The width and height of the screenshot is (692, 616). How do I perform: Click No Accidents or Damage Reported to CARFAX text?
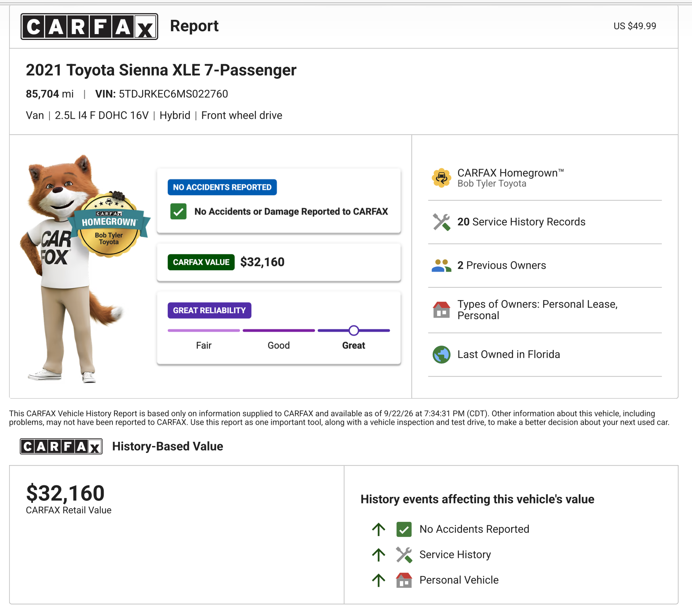coord(291,211)
